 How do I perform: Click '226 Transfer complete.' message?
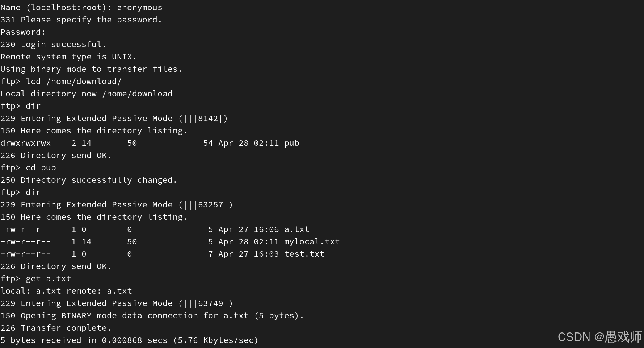tap(56, 328)
